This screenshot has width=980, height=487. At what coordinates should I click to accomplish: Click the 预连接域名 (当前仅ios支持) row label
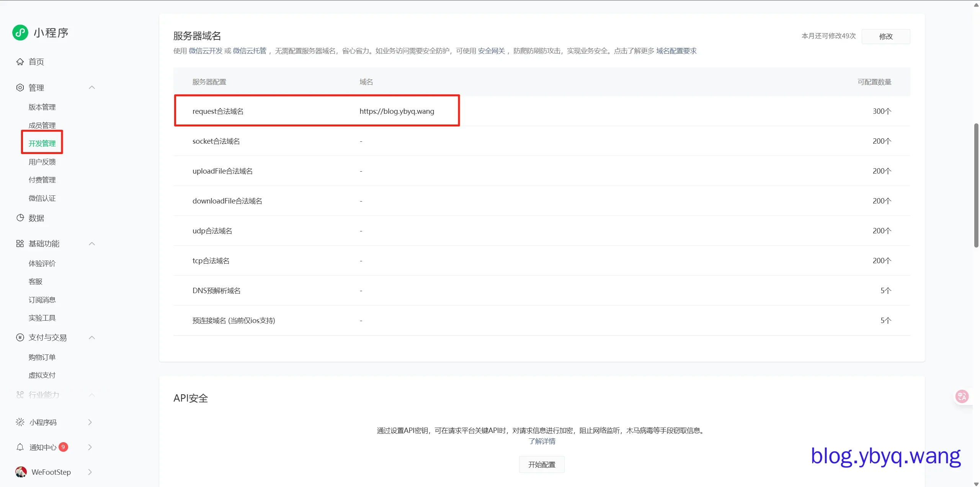(x=234, y=320)
